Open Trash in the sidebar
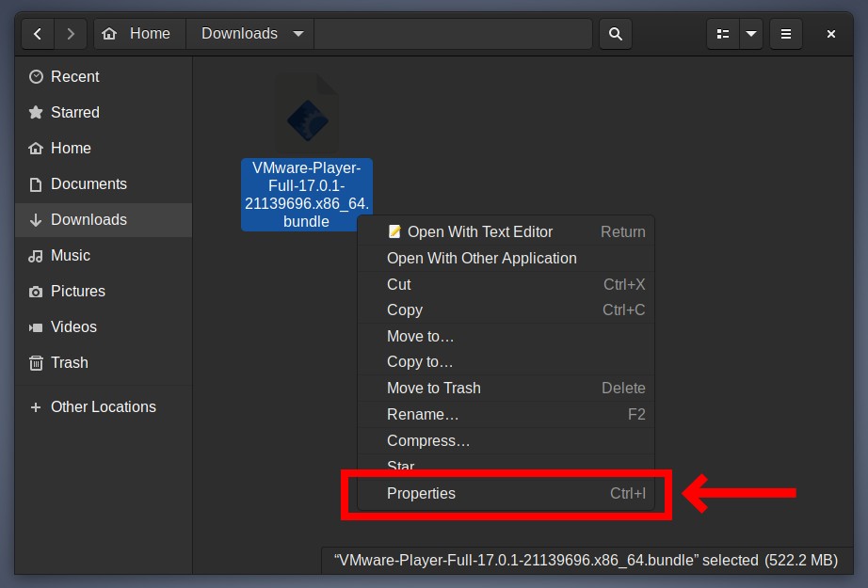868x588 pixels. point(104,362)
